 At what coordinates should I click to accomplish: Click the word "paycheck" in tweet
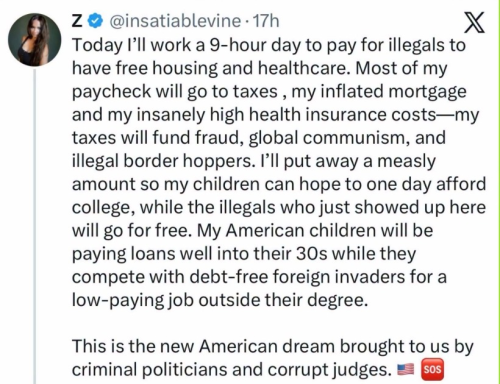coord(111,92)
